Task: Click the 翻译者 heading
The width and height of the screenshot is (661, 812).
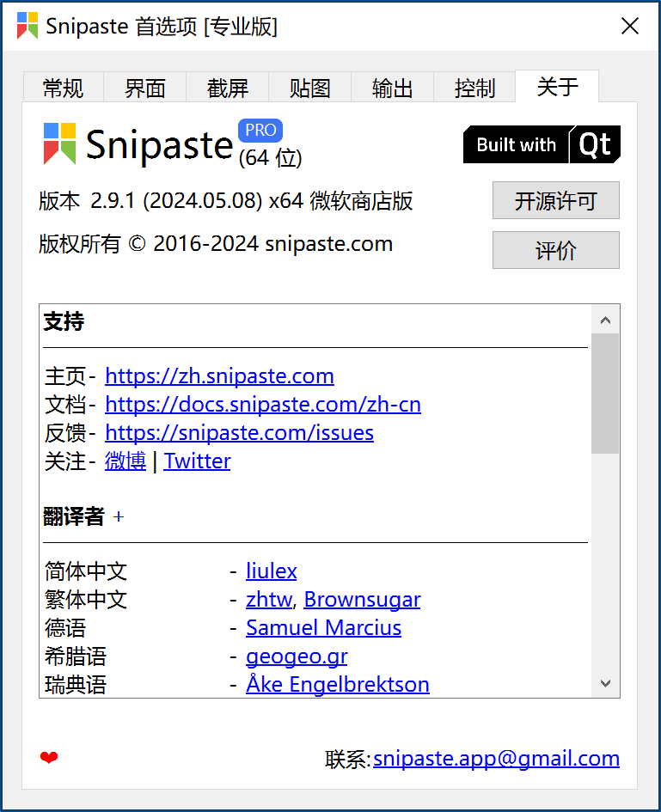Action: pyautogui.click(x=74, y=516)
